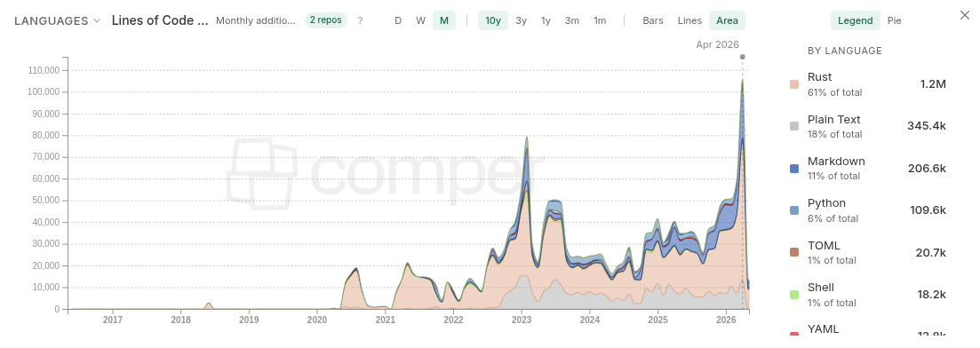
Task: Click the Markdown color swatch
Action: coord(794,168)
